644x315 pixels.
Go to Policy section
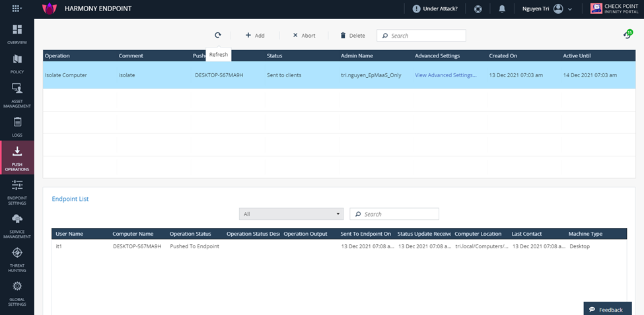tap(17, 64)
